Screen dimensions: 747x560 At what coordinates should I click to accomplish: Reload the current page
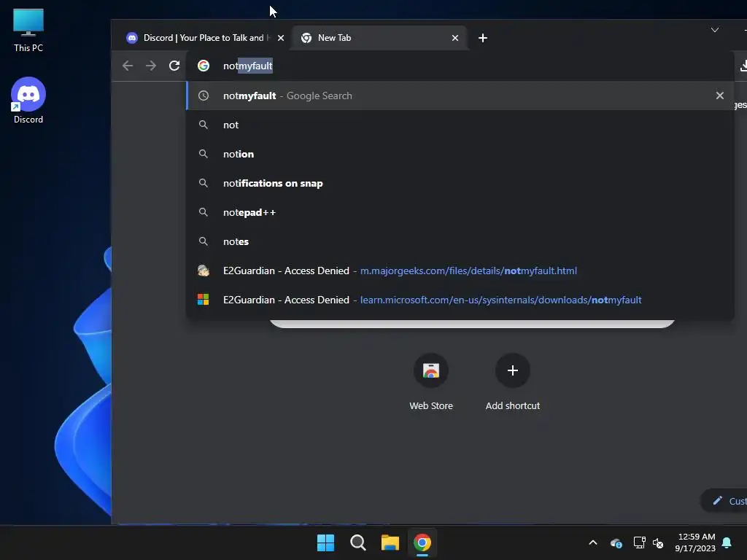[174, 66]
